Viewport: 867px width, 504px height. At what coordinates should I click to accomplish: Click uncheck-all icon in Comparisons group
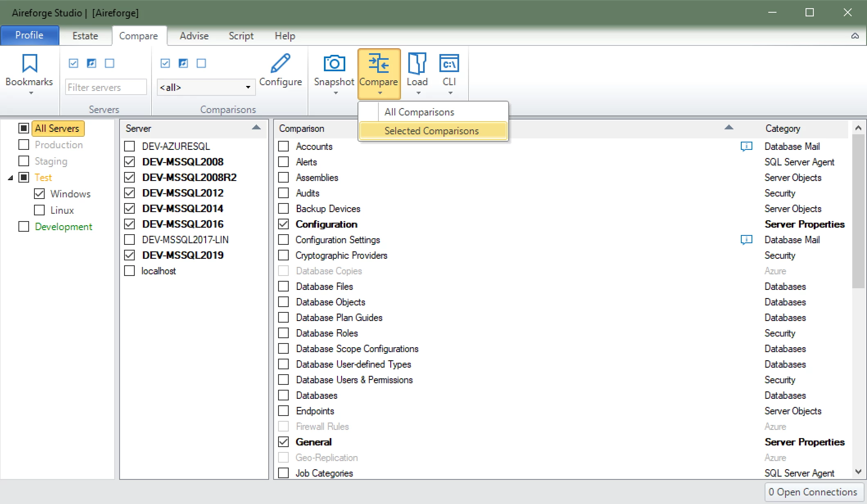[201, 63]
